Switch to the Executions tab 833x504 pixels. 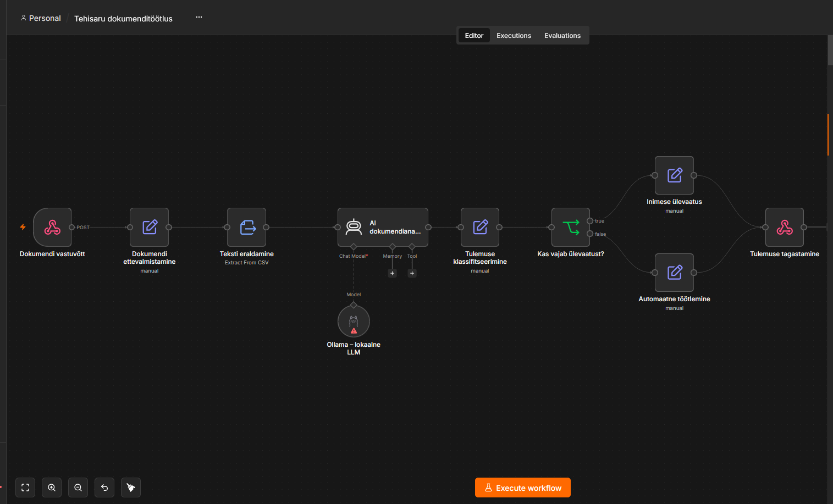pos(514,36)
